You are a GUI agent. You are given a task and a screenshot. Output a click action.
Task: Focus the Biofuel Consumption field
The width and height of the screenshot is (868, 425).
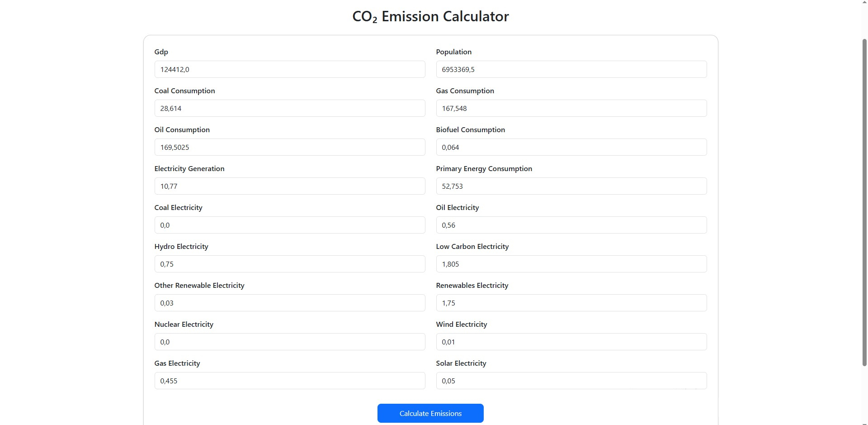[x=571, y=147]
